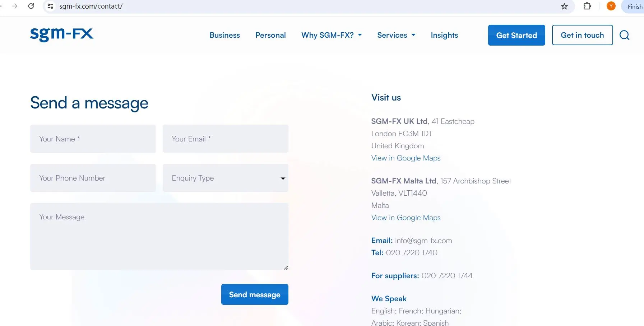
Task: Reload the page with the refresh icon
Action: pos(31,6)
